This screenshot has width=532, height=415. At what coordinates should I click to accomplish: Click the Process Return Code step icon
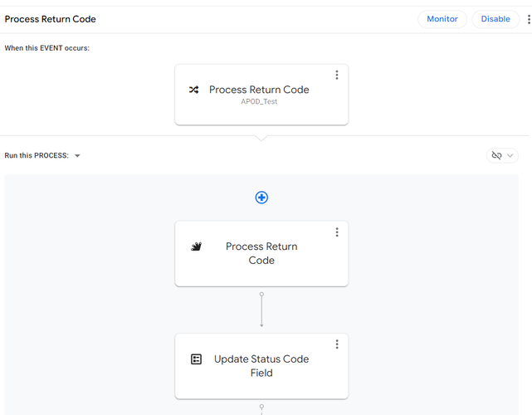coord(196,247)
